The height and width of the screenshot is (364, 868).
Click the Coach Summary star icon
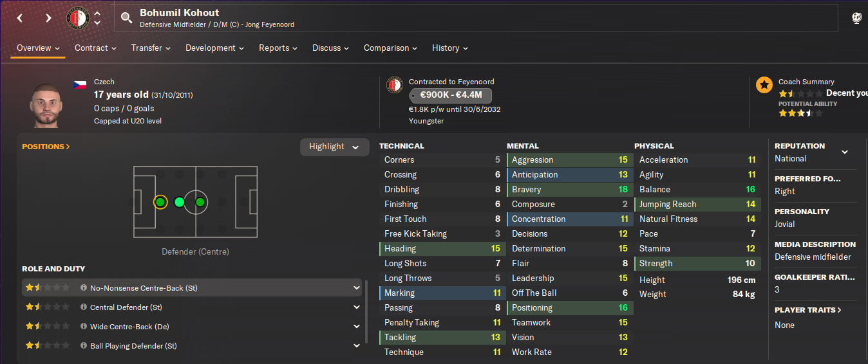(x=764, y=85)
